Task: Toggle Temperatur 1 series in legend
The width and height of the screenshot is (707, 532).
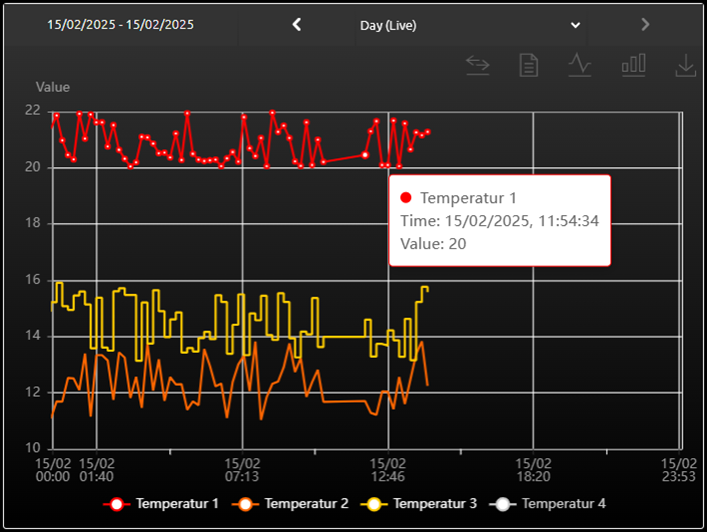Action: coord(176,504)
